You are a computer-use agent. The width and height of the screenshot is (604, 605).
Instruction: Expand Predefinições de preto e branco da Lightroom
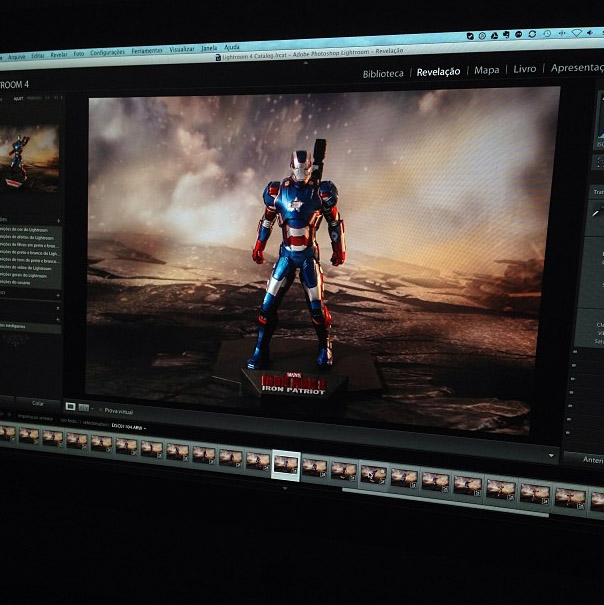29,253
